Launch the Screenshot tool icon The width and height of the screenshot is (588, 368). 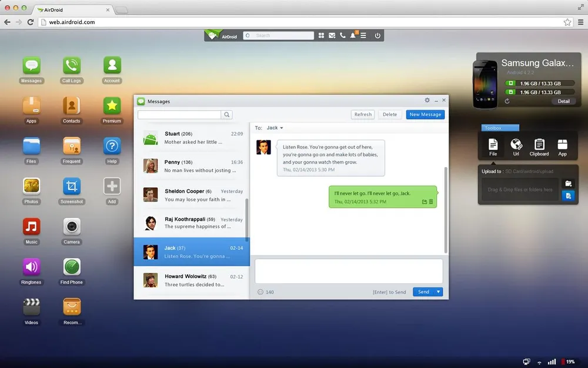pos(72,187)
